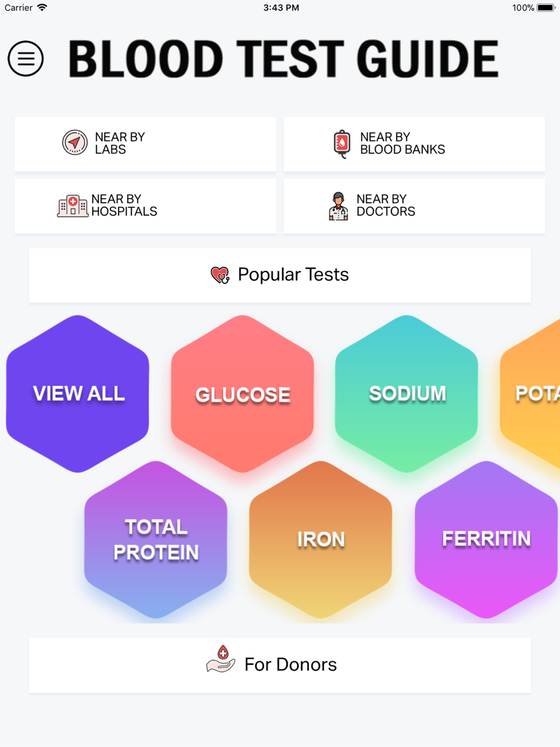Tap the purple View All hexagon

coord(78,394)
